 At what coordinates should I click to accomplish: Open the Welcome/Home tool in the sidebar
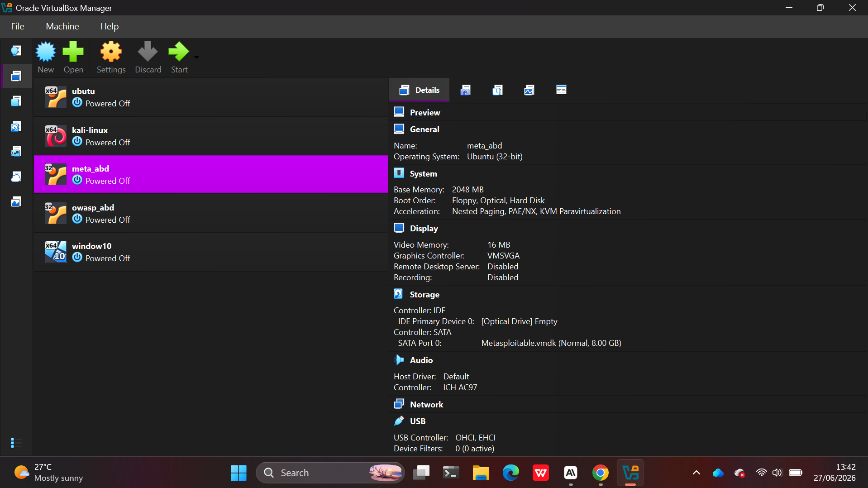(16, 51)
